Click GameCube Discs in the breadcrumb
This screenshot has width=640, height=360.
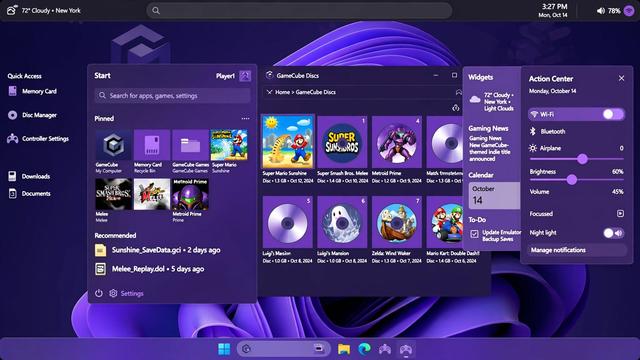(316, 92)
